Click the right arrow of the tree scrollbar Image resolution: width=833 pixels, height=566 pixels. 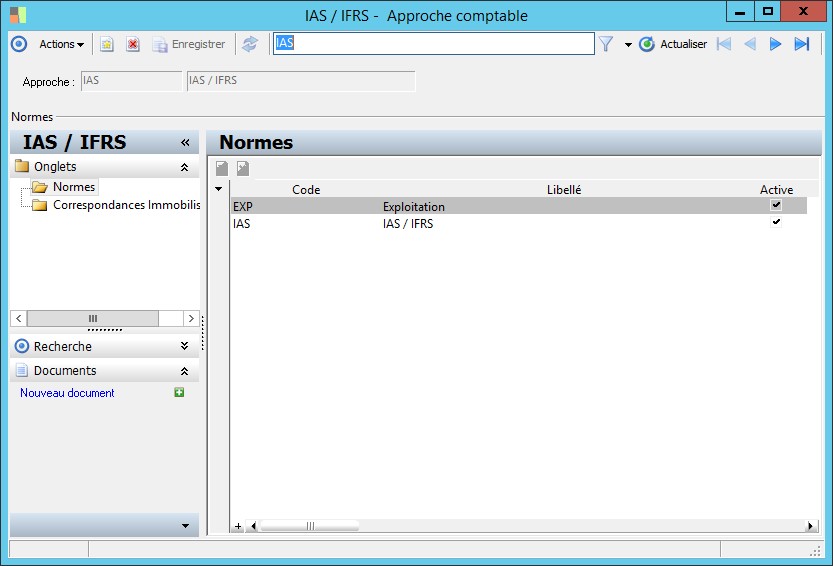191,318
